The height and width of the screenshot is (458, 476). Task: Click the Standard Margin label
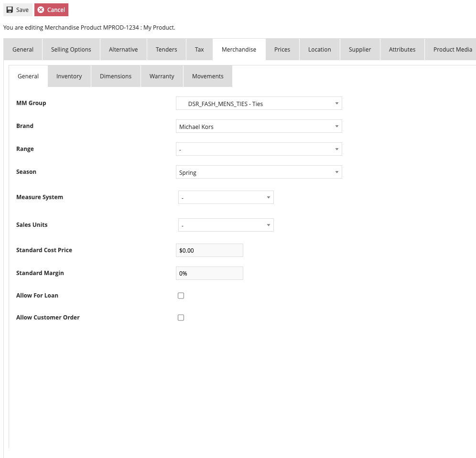click(x=40, y=273)
